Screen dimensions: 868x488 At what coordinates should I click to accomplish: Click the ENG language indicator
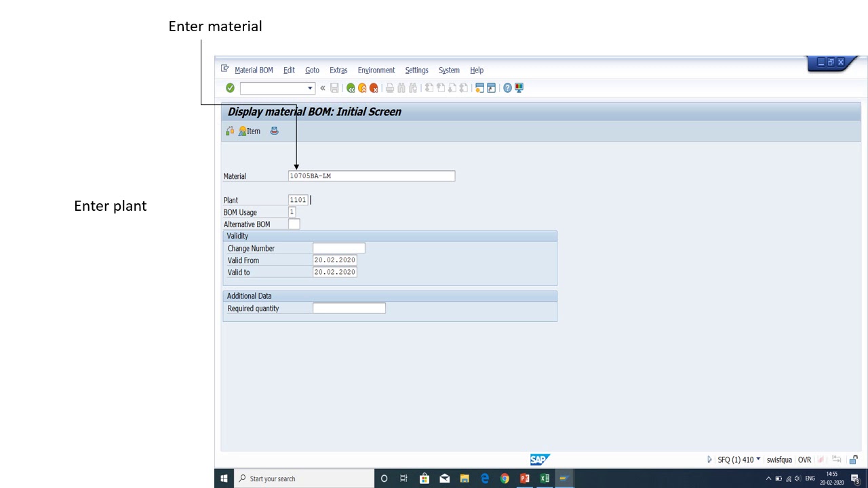point(810,479)
